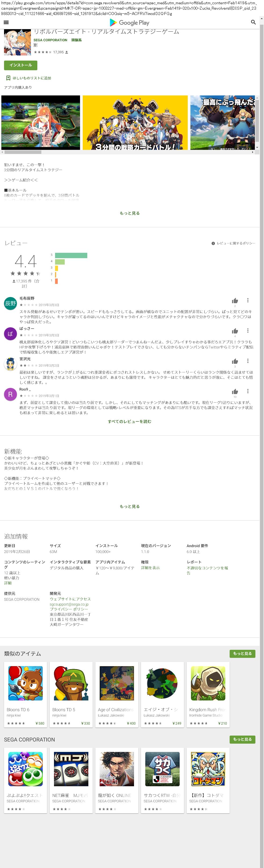Click the Revolvers Eight app icon
The height and width of the screenshot is (868, 264).
17,42
